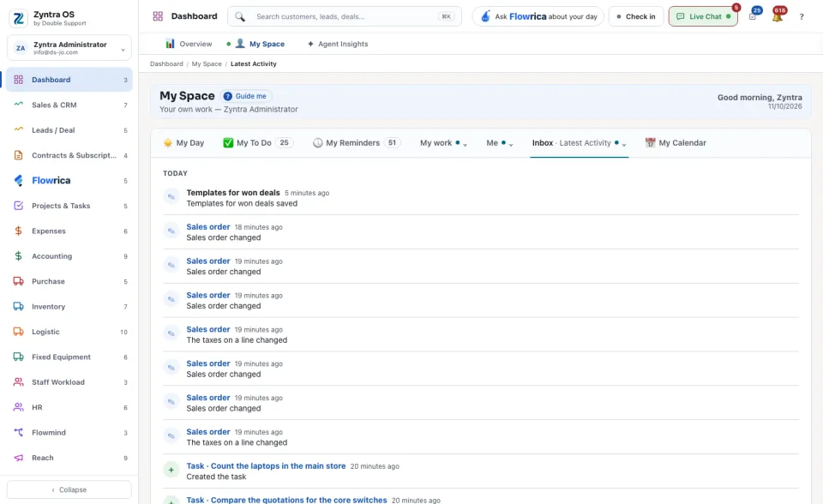Image resolution: width=823 pixels, height=504 pixels.
Task: Click the TODAY section heading
Action: [x=175, y=173]
